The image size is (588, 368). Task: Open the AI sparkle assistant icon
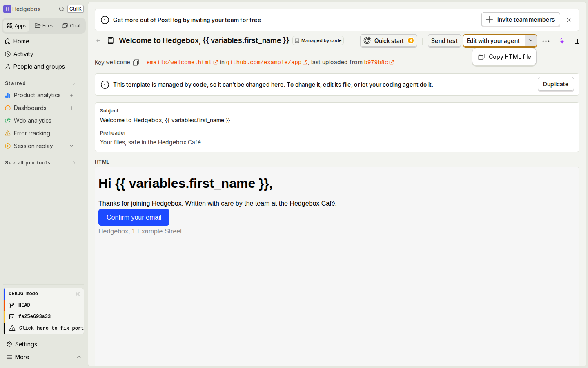coord(562,41)
